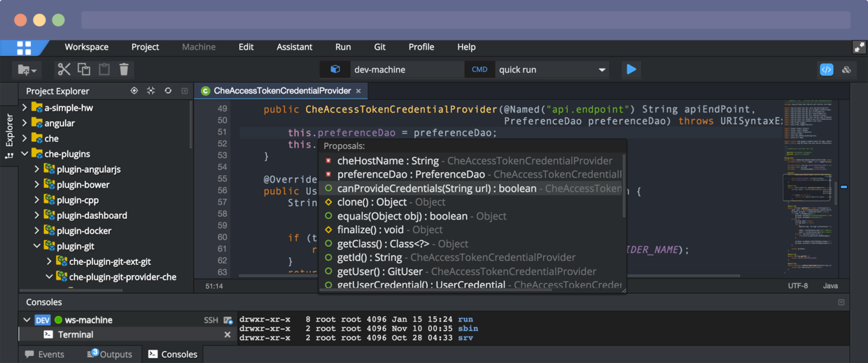Open the quick run command dropdown
This screenshot has width=868, height=363.
tap(602, 70)
